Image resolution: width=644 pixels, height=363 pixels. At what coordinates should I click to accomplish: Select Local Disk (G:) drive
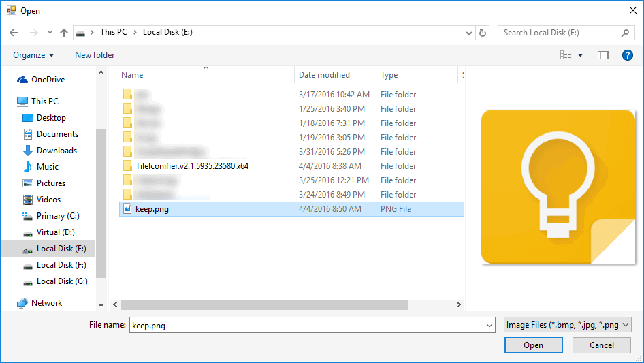pos(62,281)
